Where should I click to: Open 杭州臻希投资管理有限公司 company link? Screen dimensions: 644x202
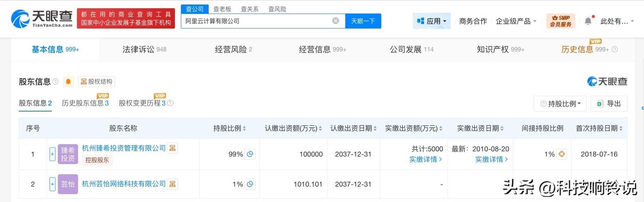(124, 148)
